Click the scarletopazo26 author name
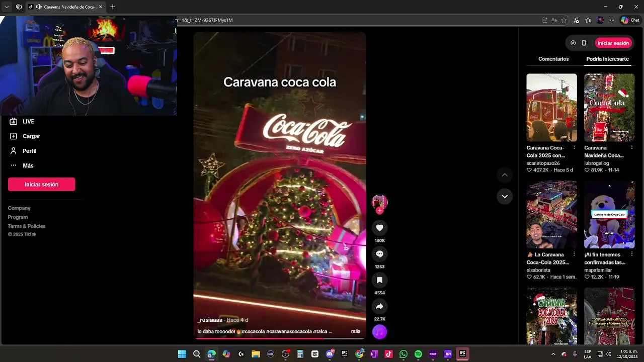 point(543,163)
